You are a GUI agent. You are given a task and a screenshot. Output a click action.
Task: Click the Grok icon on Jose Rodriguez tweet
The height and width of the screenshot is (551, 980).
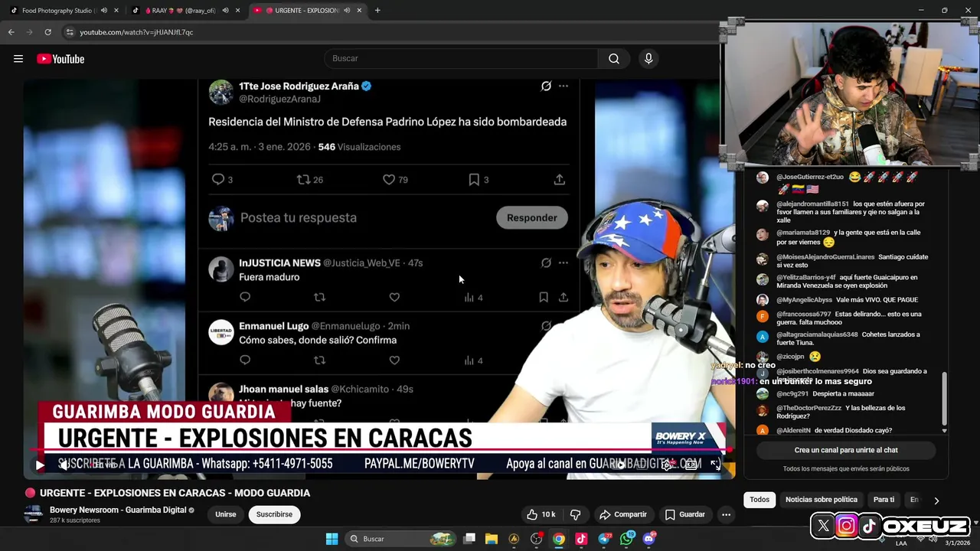click(546, 86)
